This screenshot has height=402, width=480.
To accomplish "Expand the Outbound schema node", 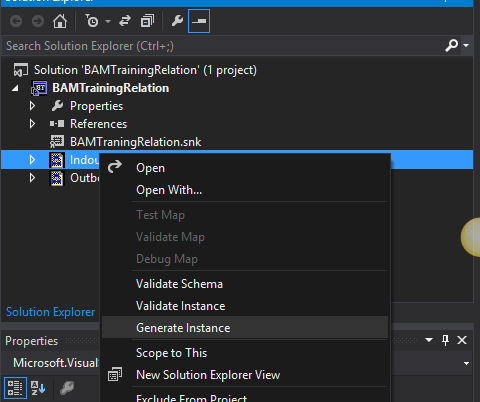I will 32,178.
